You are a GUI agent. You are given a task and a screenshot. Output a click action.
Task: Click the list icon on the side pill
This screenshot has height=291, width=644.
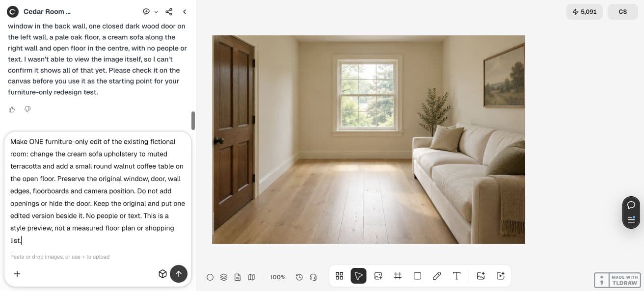(631, 219)
